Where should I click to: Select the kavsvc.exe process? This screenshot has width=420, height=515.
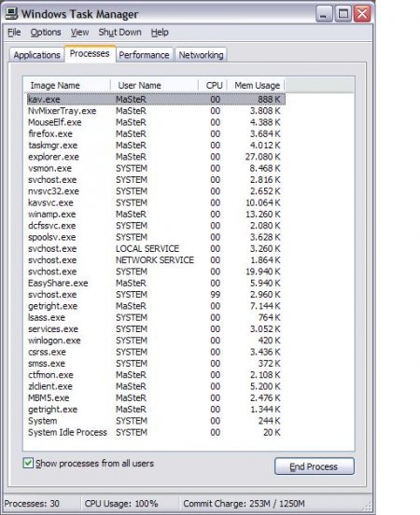(156, 202)
